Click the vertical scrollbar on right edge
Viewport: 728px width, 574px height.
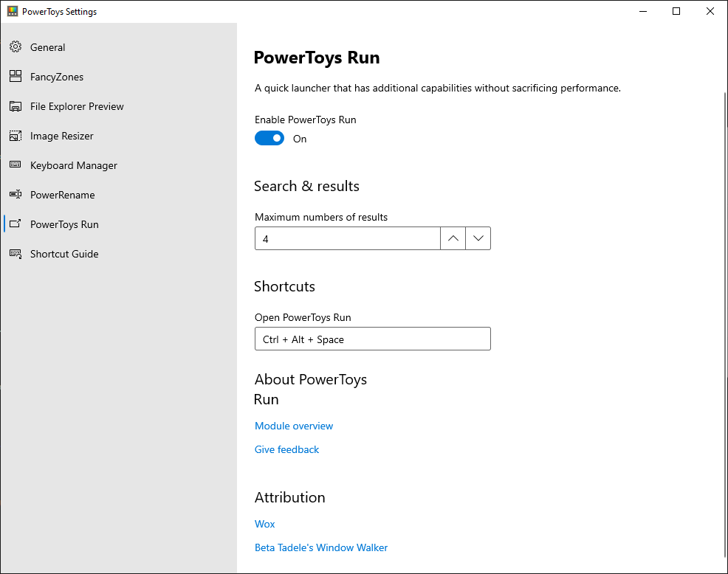(724, 325)
